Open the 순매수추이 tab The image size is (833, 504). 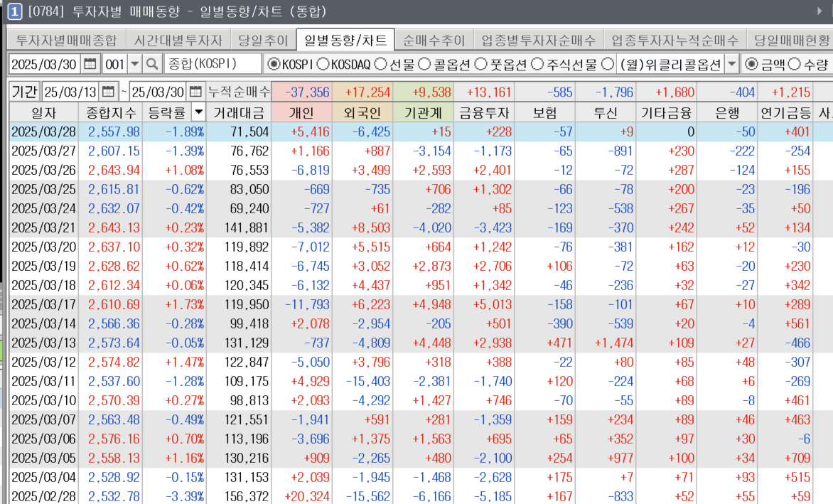pyautogui.click(x=434, y=40)
